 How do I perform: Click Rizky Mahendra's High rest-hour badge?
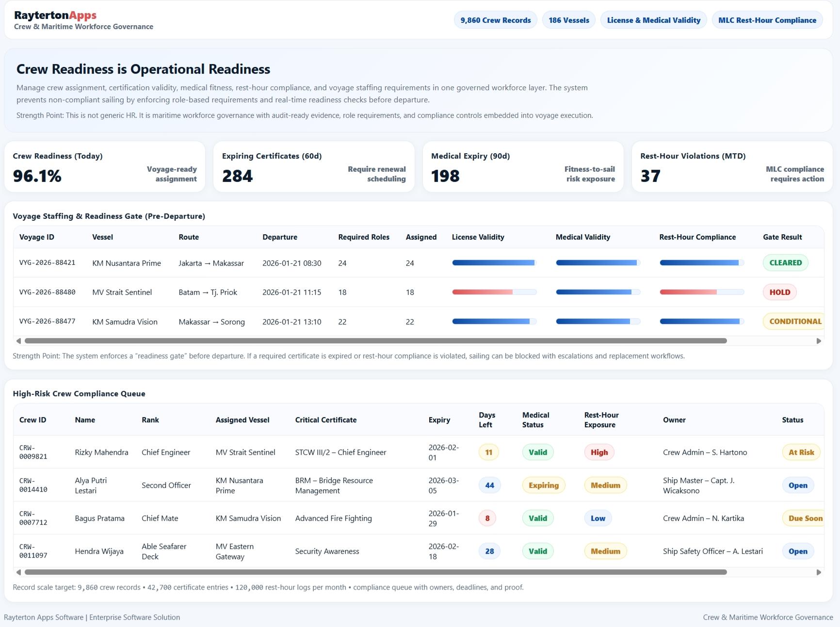(x=599, y=452)
